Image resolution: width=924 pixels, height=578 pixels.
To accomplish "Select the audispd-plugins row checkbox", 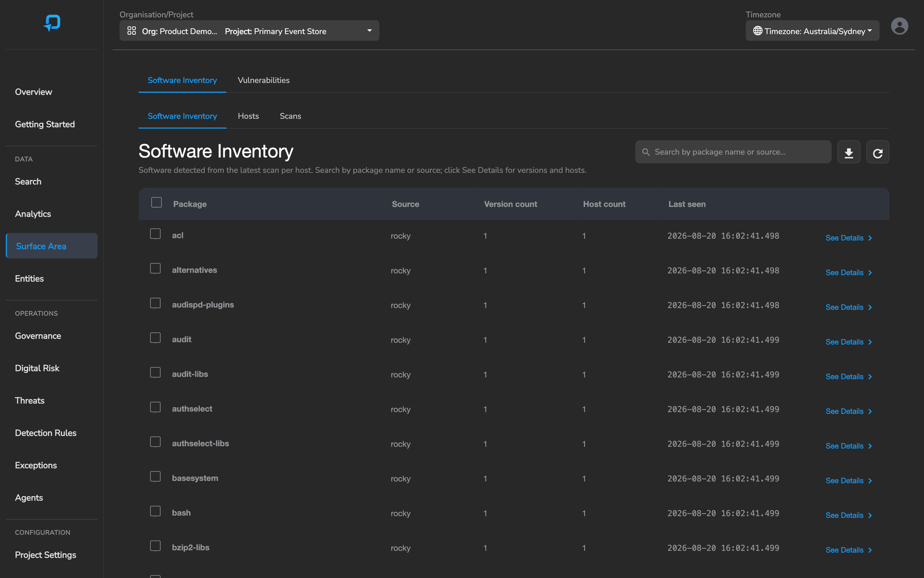I will (x=155, y=303).
